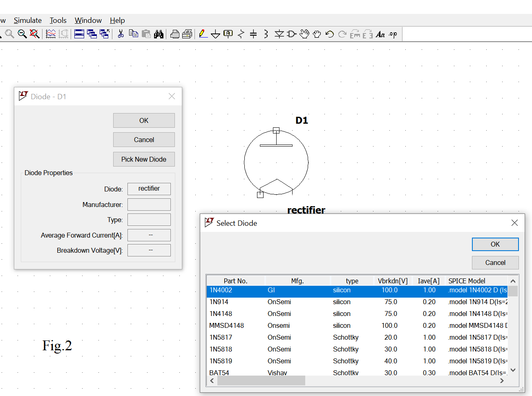Select the Draw Wire pencil tool
Image resolution: width=532 pixels, height=396 pixels.
[203, 34]
